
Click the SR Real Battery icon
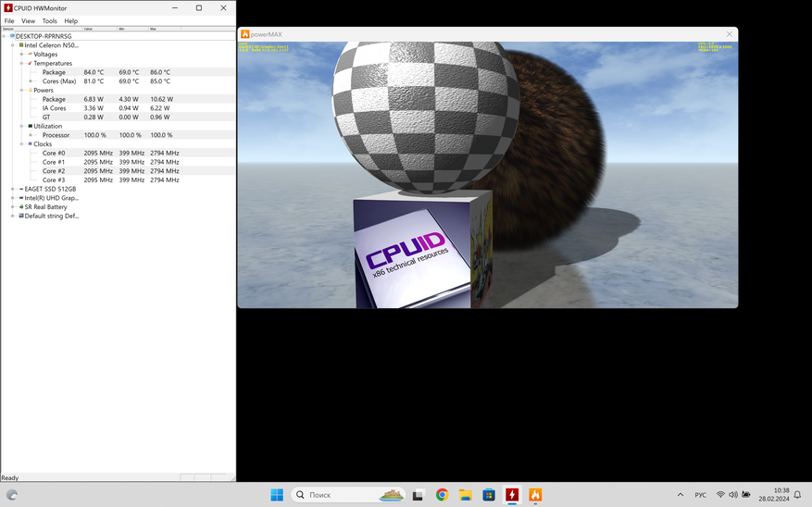click(x=21, y=207)
